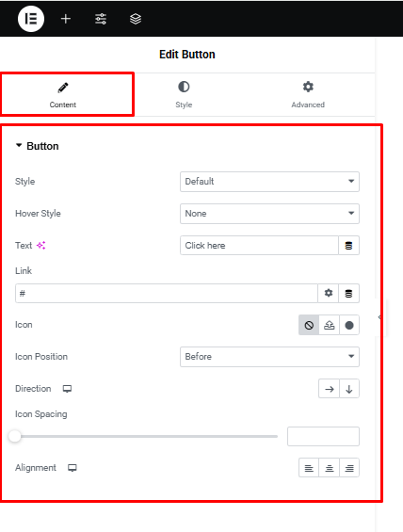Open the Style dropdown showing Default
The width and height of the screenshot is (403, 532).
[x=269, y=182]
